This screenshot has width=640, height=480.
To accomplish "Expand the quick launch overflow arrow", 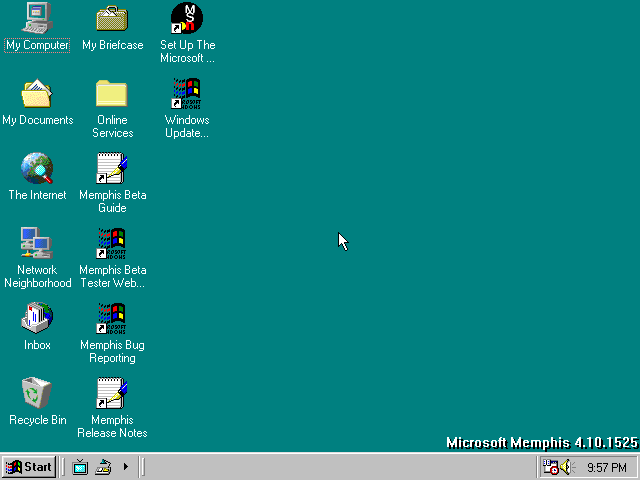I will point(126,467).
